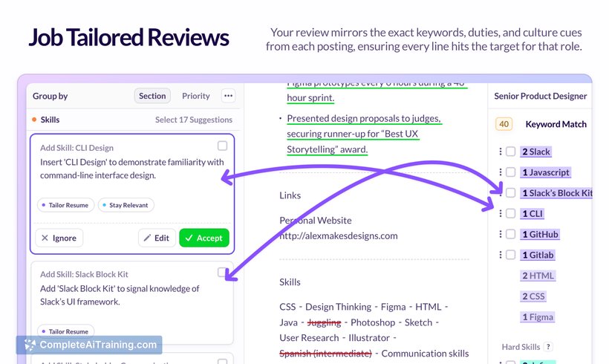
Task: Click the Add Skill: CLI Design title
Action: [76, 148]
